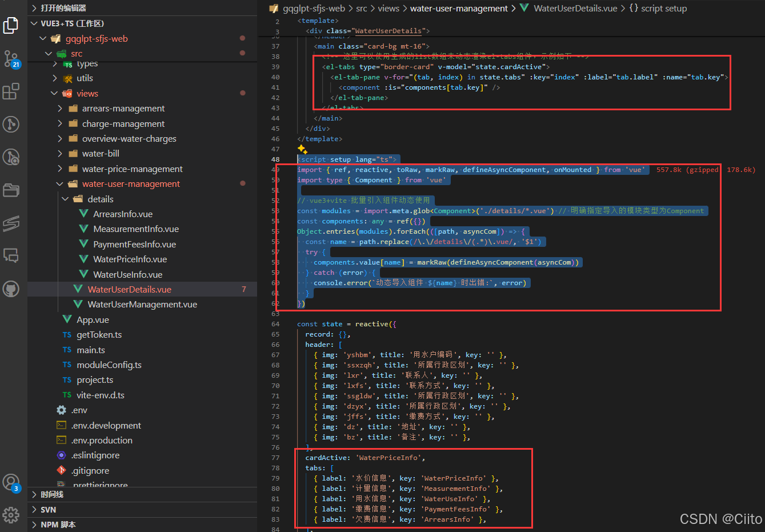The height and width of the screenshot is (532, 765).
Task: Select the water-bill folder
Action: click(x=101, y=153)
